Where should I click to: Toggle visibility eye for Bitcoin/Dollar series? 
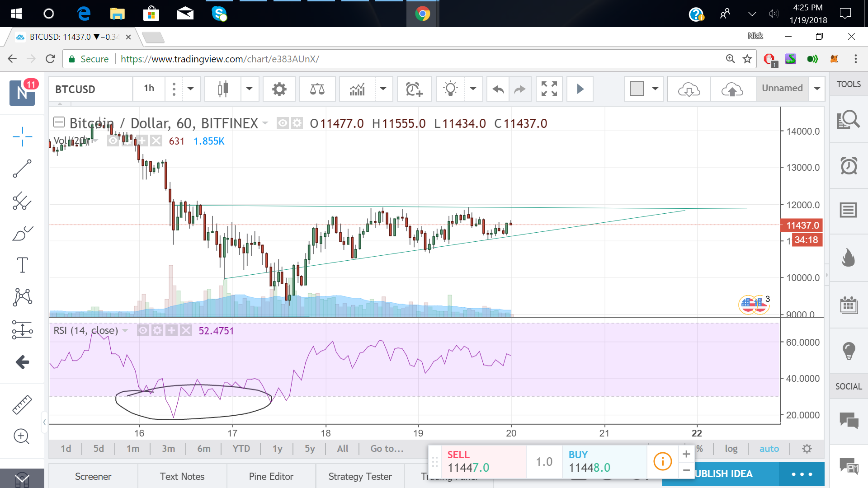click(283, 123)
